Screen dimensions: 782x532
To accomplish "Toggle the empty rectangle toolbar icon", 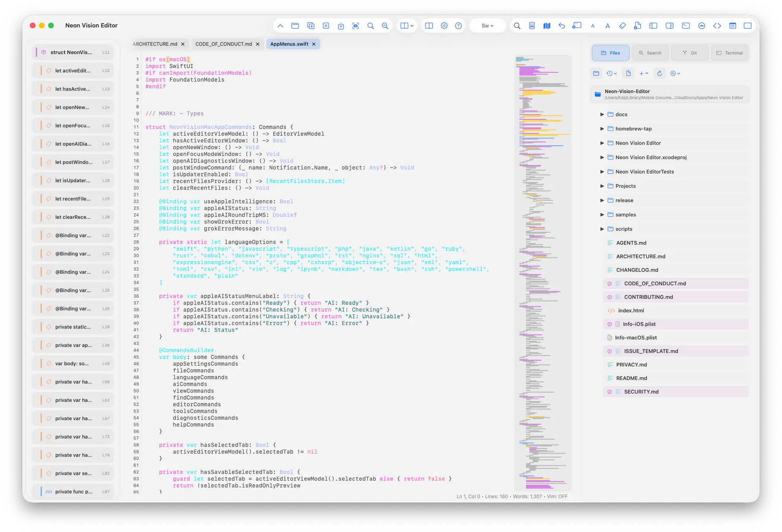I will point(747,26).
